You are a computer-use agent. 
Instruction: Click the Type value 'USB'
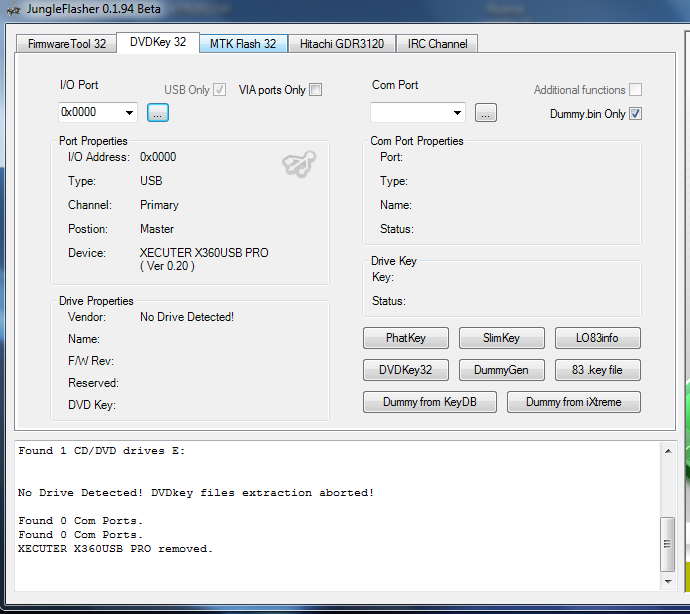click(151, 181)
